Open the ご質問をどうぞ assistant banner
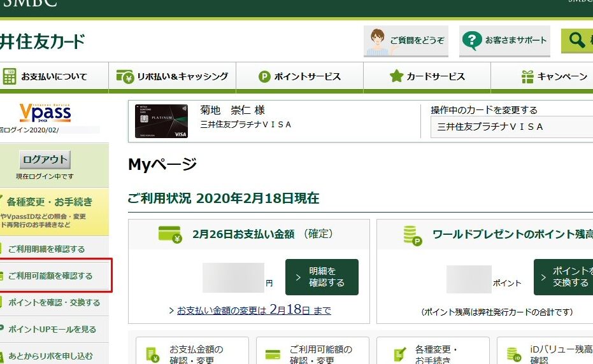593x364 pixels. point(406,41)
